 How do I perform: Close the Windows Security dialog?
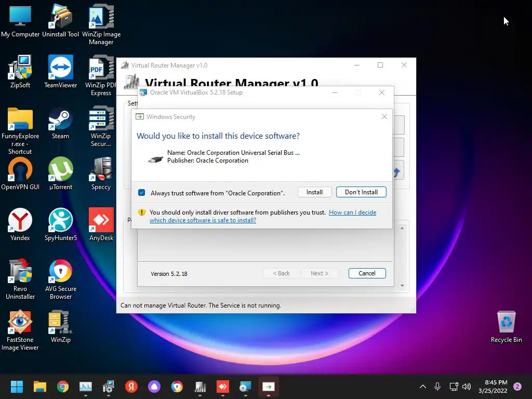point(384,117)
